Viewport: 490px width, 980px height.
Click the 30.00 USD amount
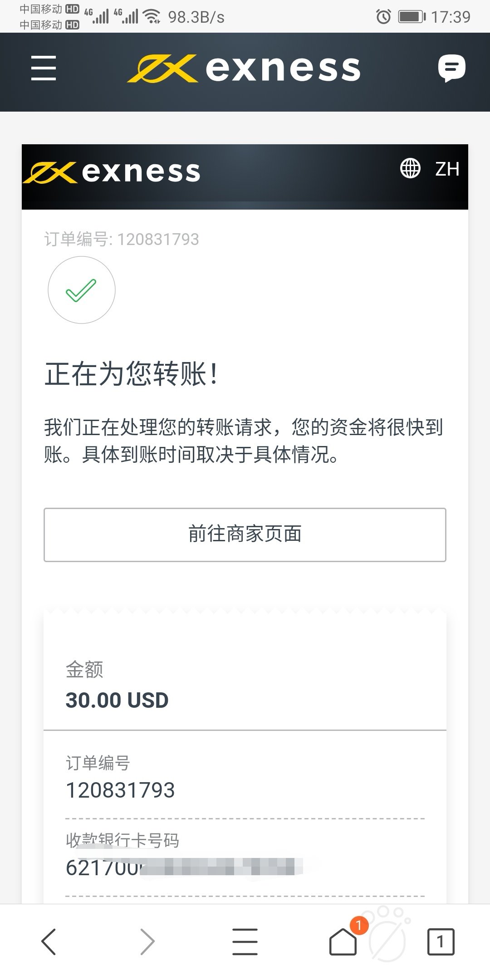tap(117, 700)
